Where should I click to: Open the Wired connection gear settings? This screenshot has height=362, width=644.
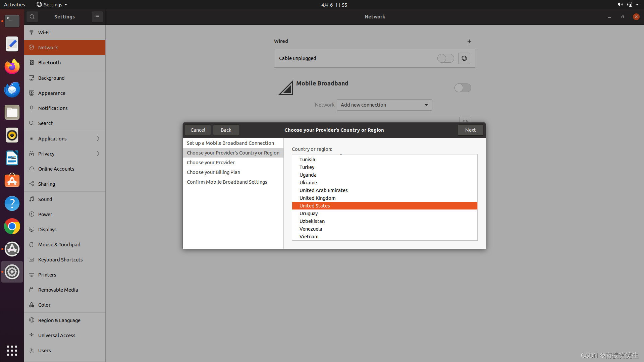pos(464,58)
